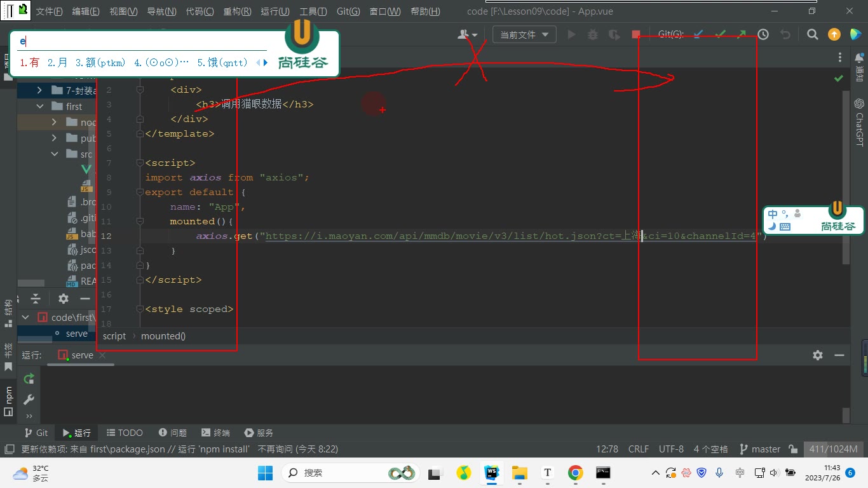This screenshot has width=868, height=488.
Task: Switch to the TODO tool window tab
Action: tap(125, 433)
